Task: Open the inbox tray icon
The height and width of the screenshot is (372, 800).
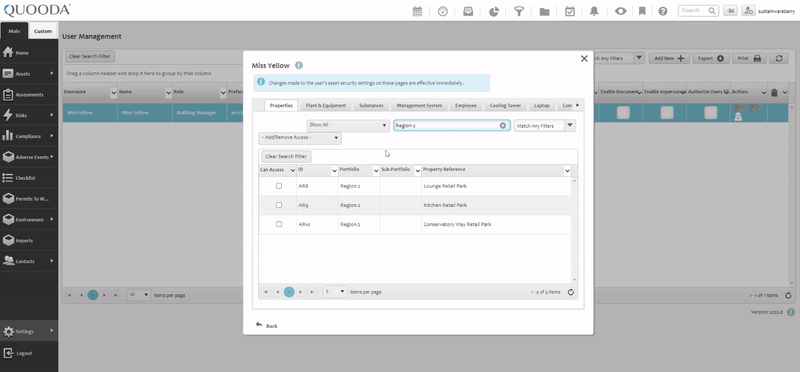Action: click(468, 11)
